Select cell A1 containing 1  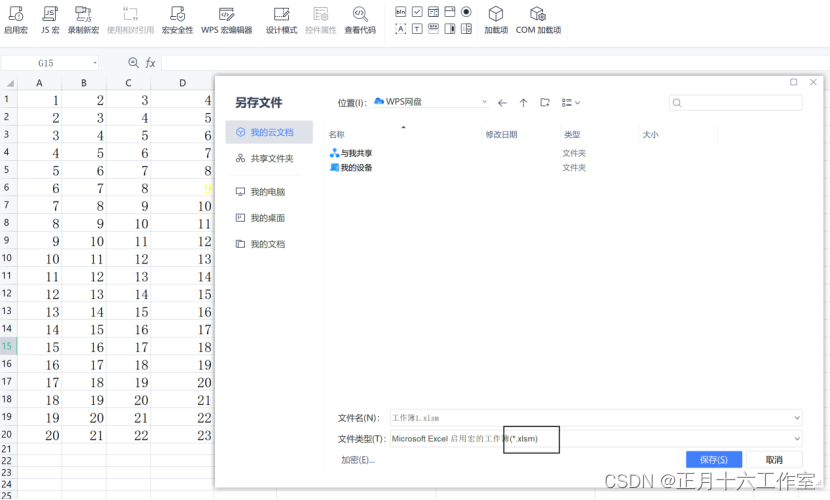click(39, 99)
